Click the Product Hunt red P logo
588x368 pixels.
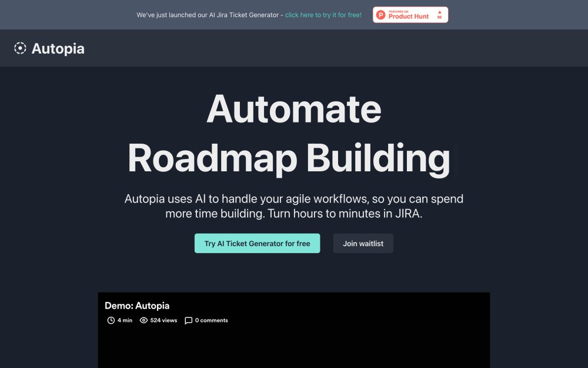click(x=381, y=15)
